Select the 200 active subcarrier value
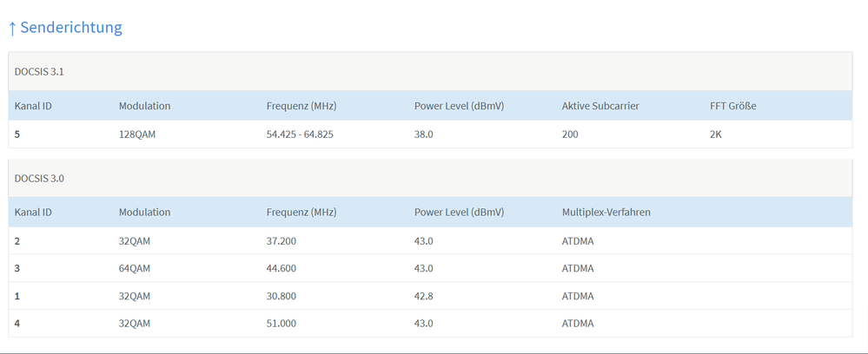The image size is (868, 354). point(570,134)
